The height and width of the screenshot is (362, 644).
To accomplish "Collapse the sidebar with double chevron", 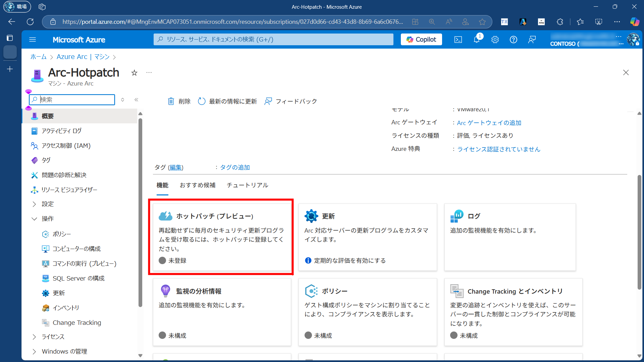I will (137, 100).
